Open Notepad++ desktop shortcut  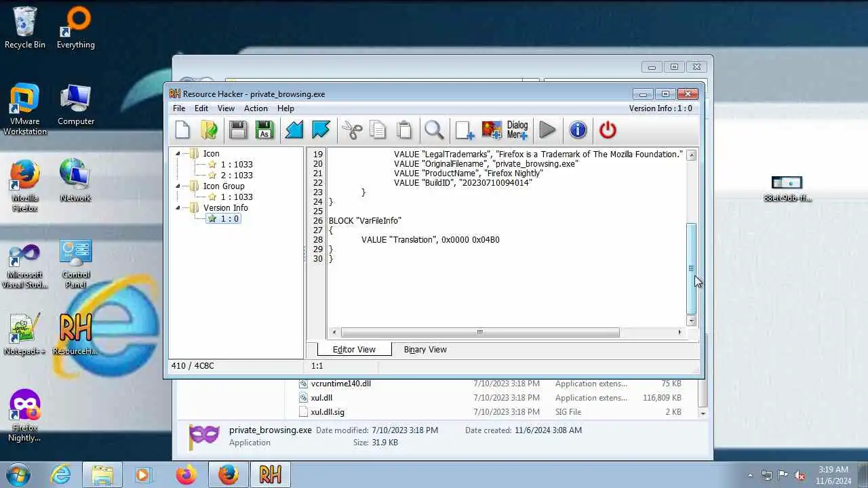click(x=25, y=334)
